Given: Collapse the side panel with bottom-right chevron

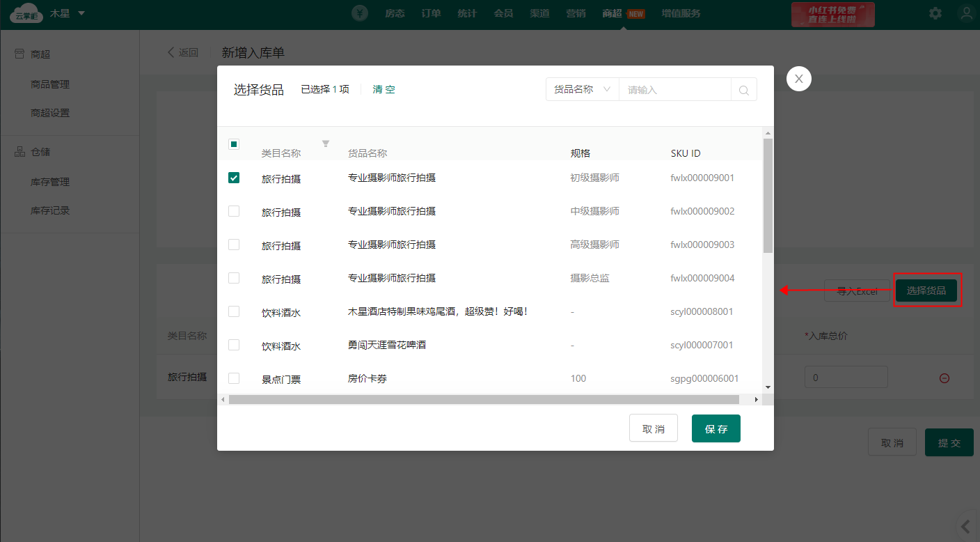Looking at the screenshot, I should [x=965, y=526].
